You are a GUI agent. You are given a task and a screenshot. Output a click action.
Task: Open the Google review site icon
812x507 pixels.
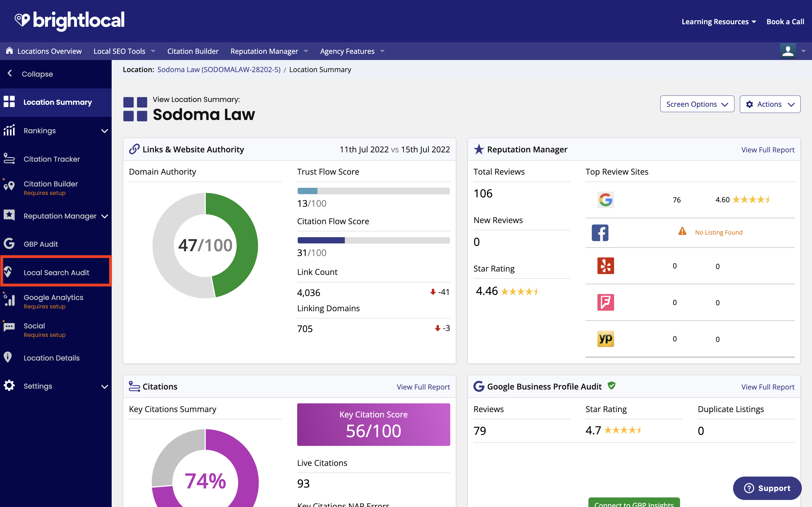click(x=605, y=200)
